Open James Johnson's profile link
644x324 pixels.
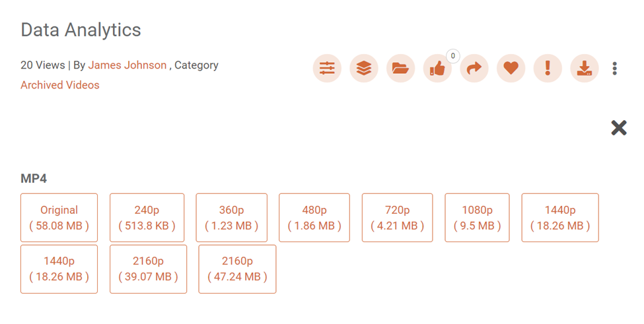pyautogui.click(x=127, y=65)
